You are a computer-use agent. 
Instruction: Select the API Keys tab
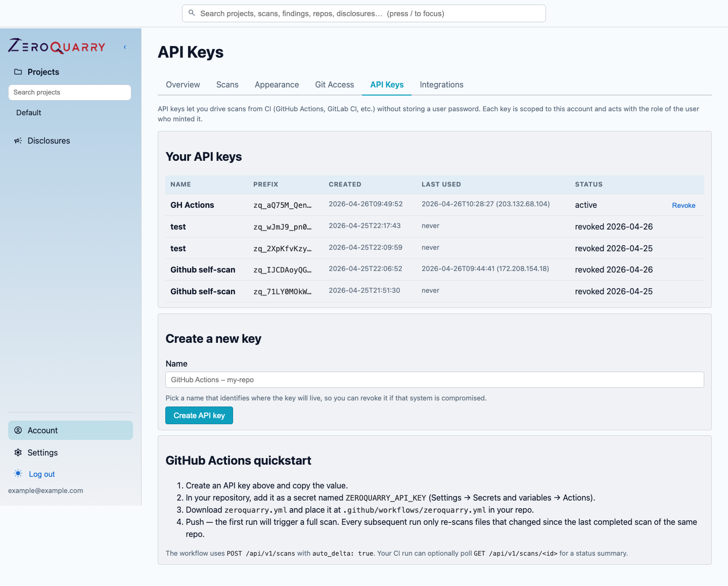387,84
